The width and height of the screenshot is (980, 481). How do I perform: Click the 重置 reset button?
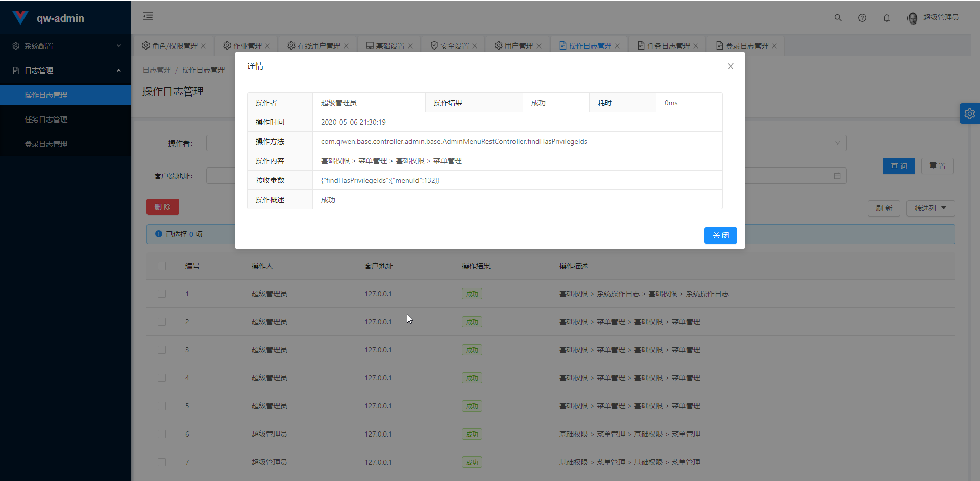click(x=937, y=166)
